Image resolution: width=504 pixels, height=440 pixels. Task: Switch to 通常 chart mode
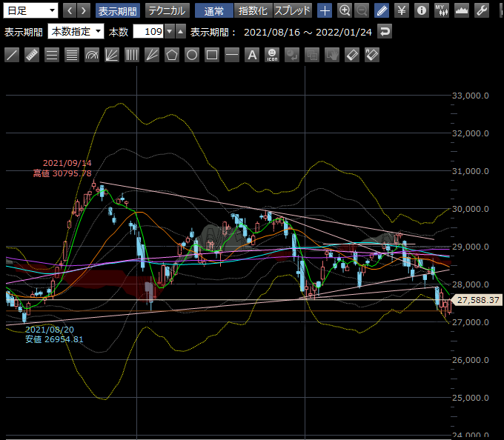pyautogui.click(x=214, y=10)
